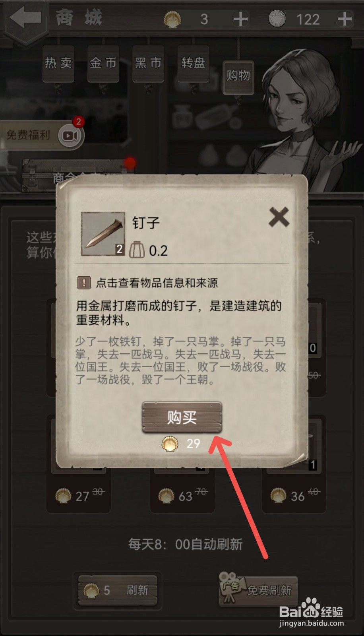Click the 购买 buy button
This screenshot has height=636, width=364.
click(182, 417)
